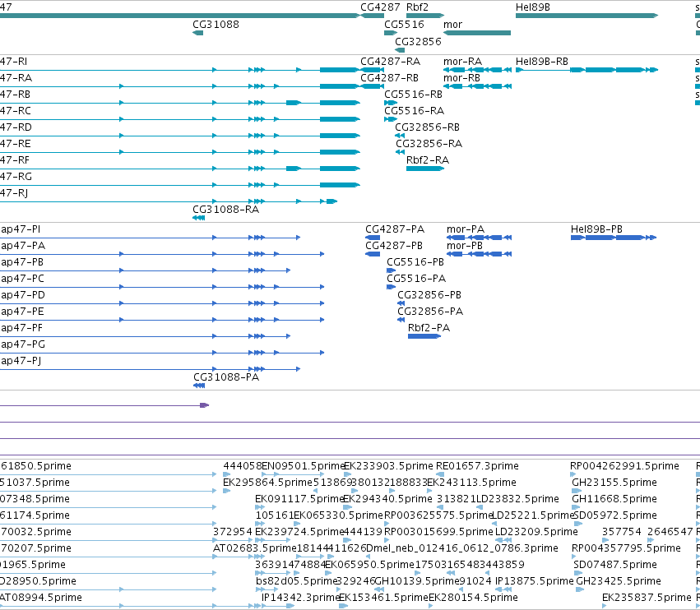Select the GH23155.5prime EST label
The image size is (700, 610).
614,483
